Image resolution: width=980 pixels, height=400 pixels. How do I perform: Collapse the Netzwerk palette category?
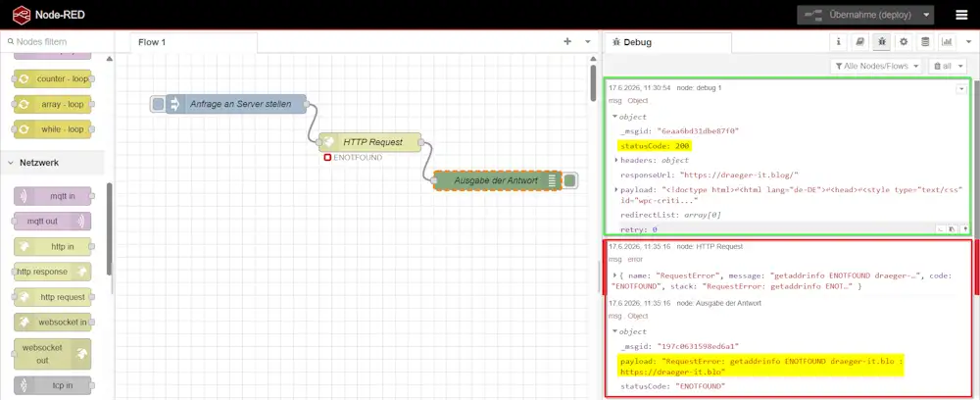click(x=53, y=163)
